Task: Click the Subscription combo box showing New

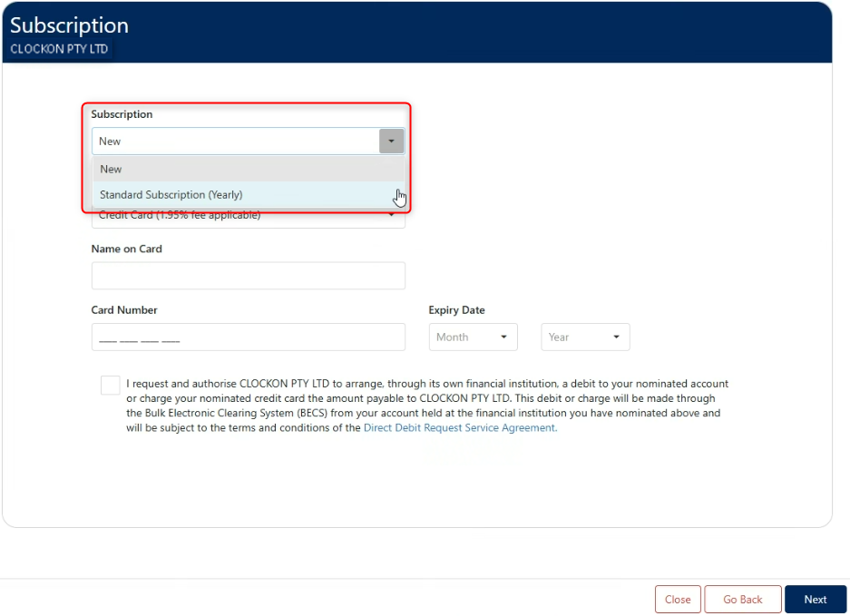Action: [235, 141]
